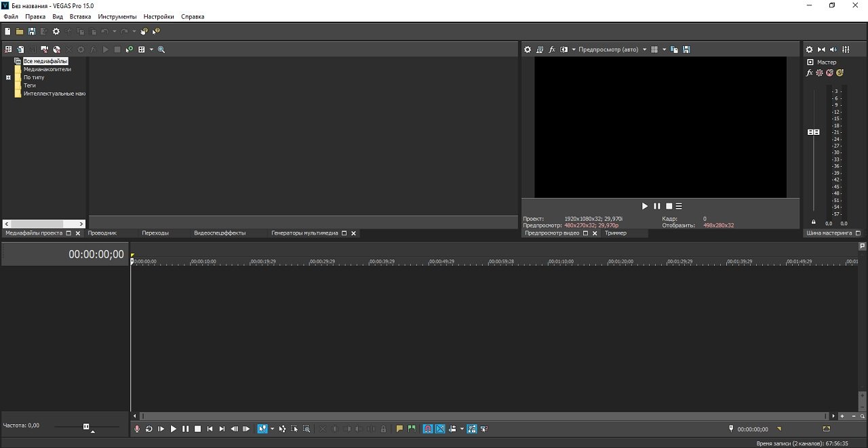Open project properties gear icon in main toolbar
Viewport: 868px width, 448px height.
[x=56, y=31]
